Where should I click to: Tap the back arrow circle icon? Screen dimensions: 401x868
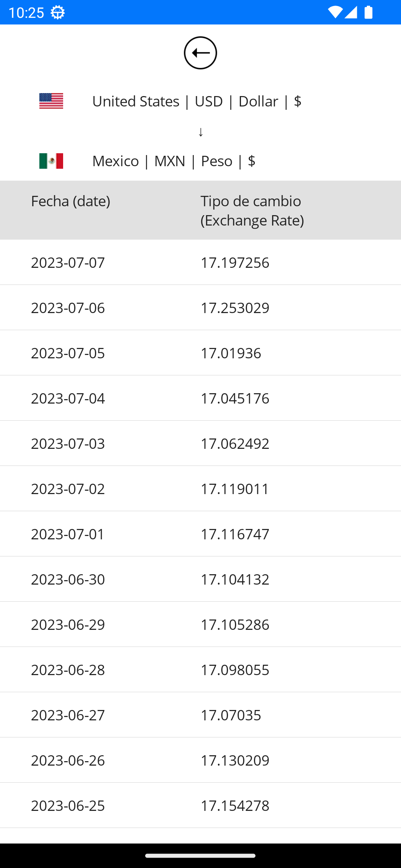tap(200, 53)
